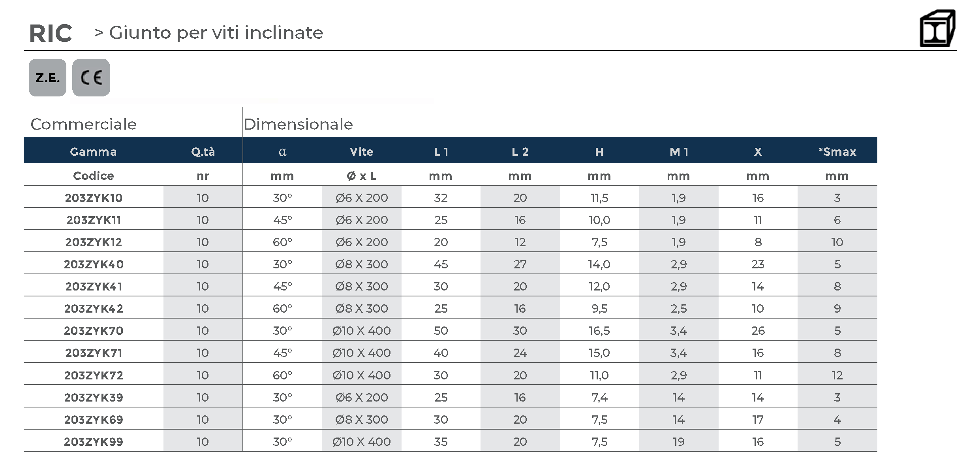Click the RIC product title

51,33
